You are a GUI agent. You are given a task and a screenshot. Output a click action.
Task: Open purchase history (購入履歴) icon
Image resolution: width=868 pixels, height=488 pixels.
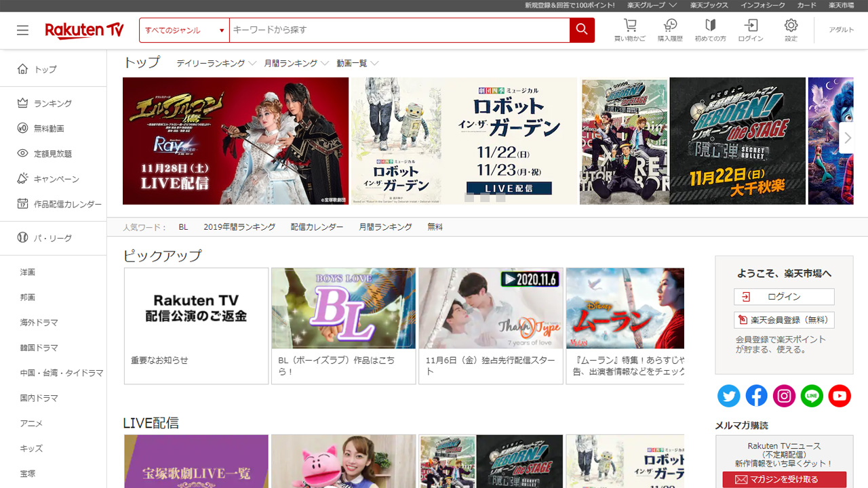(x=670, y=30)
